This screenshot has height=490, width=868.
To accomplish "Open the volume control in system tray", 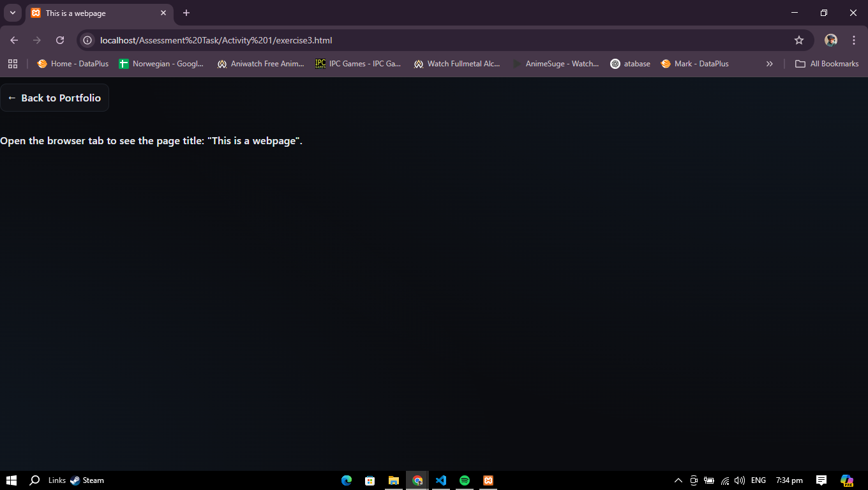I will point(740,480).
